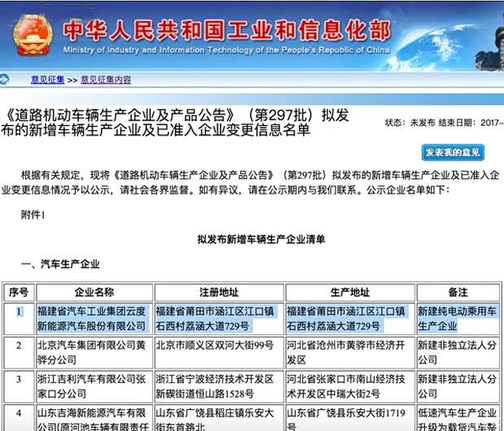
Task: Click the 生产地址 column header
Action: 350,292
